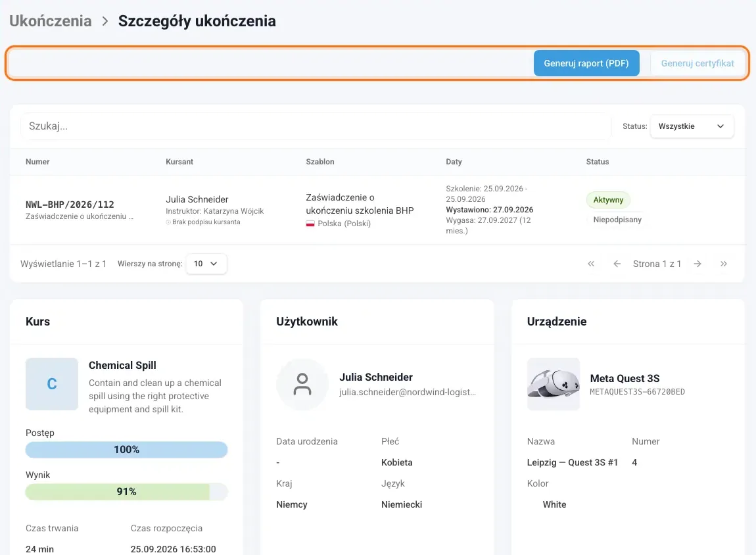Image resolution: width=756 pixels, height=555 pixels.
Task: Click the Brak podpisu kursanta info icon
Action: click(168, 222)
